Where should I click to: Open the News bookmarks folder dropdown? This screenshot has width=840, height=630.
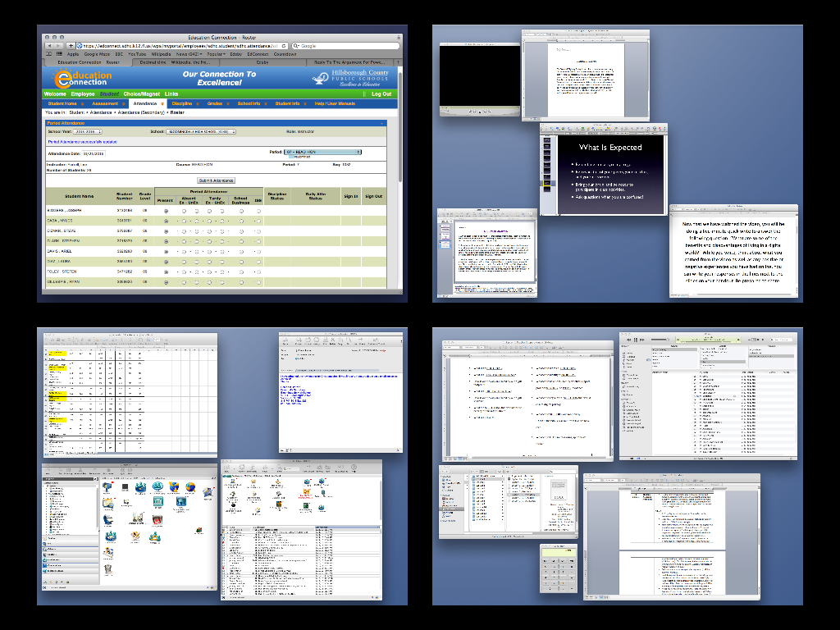(189, 54)
